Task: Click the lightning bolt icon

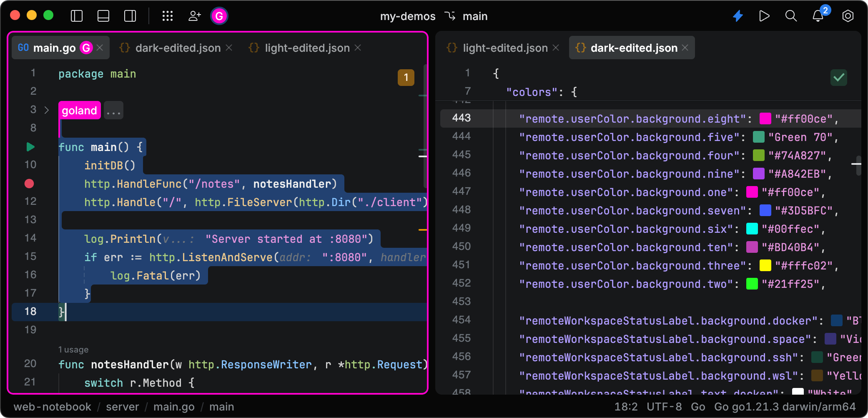Action: tap(738, 16)
